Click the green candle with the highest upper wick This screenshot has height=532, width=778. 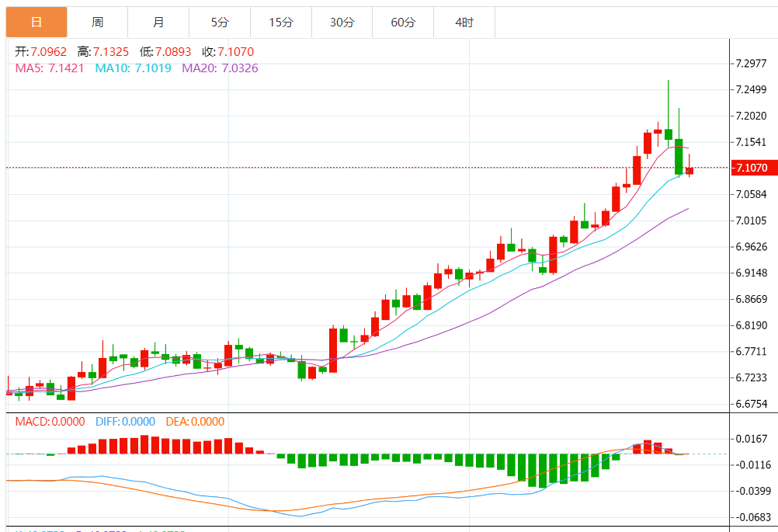(669, 134)
